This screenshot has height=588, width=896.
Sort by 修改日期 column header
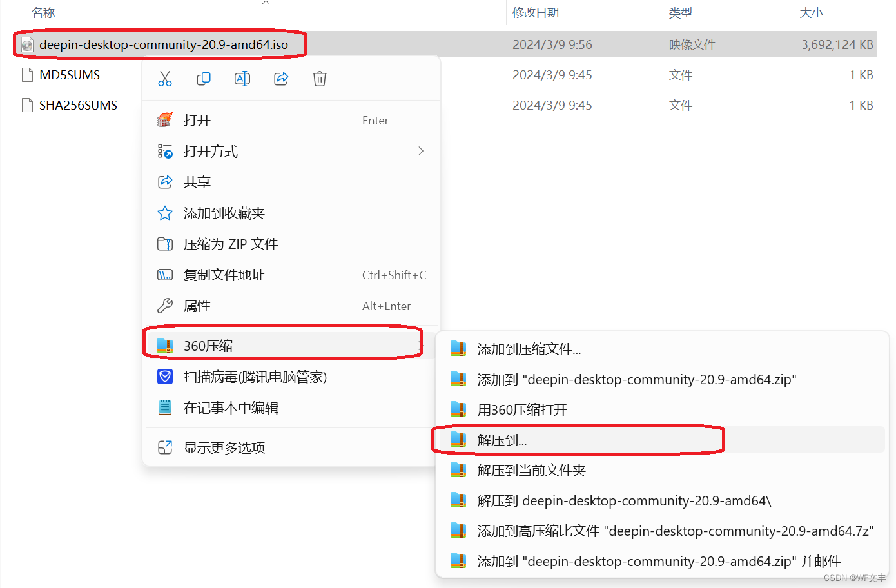(x=536, y=13)
